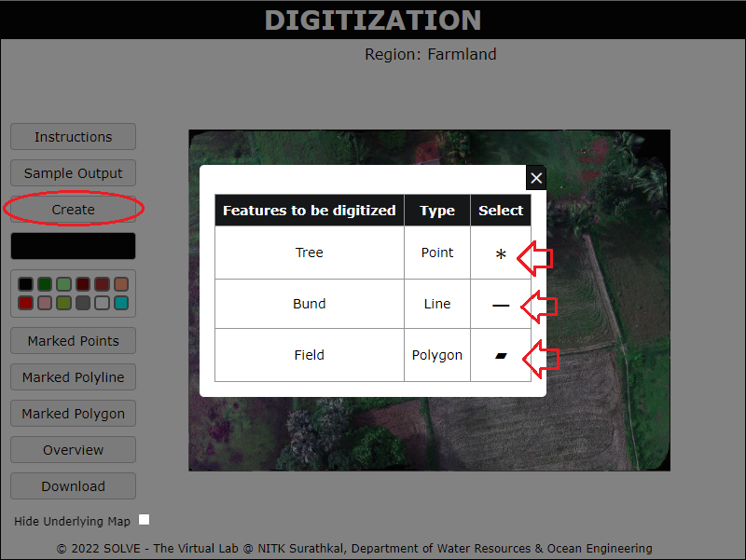
Task: Close the feature selection dialog
Action: [535, 178]
